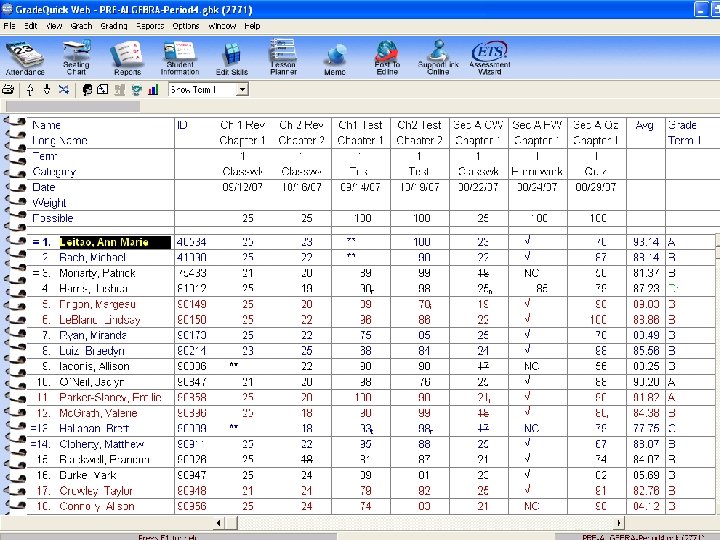
Task: Toggle Sec A HW checkmark for Ryan, Miranda
Action: click(x=527, y=335)
